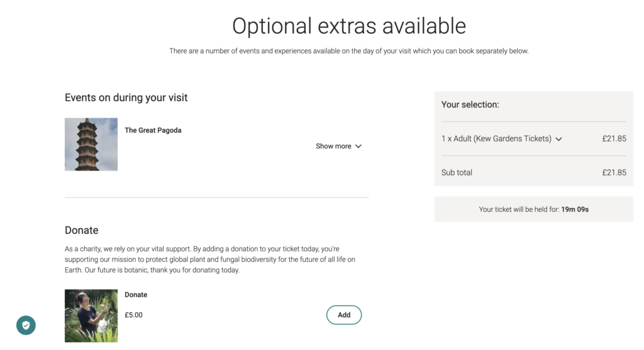Click the charity donation description paragraph

coord(210,260)
